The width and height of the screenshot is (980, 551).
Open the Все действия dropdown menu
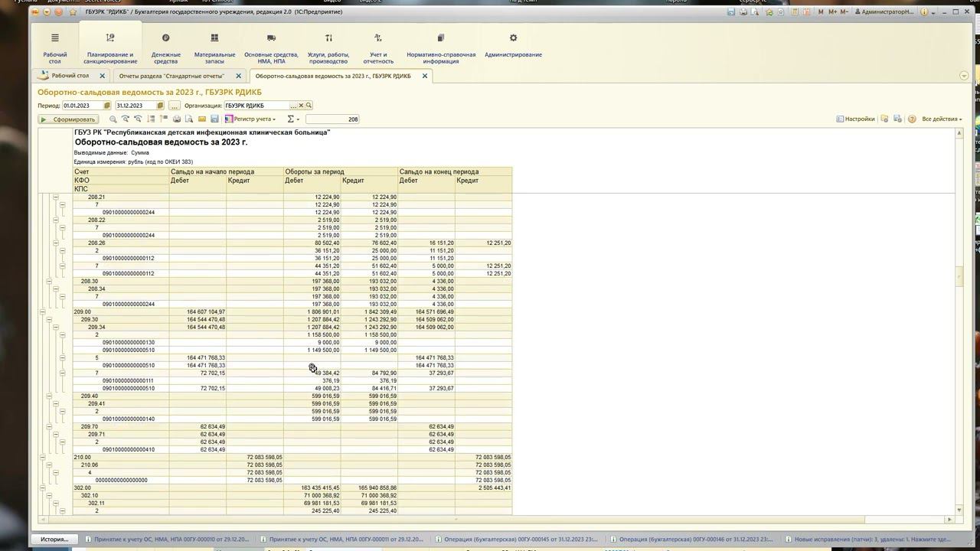click(x=942, y=119)
